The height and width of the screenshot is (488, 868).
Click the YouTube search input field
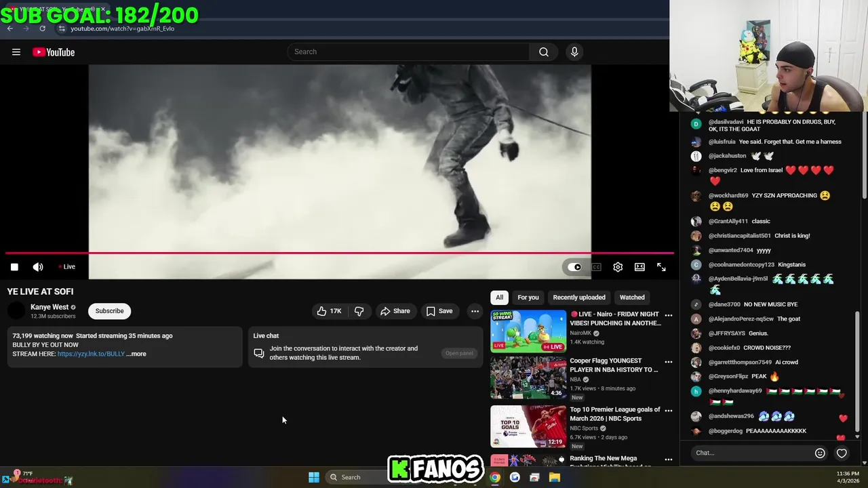[x=408, y=52]
